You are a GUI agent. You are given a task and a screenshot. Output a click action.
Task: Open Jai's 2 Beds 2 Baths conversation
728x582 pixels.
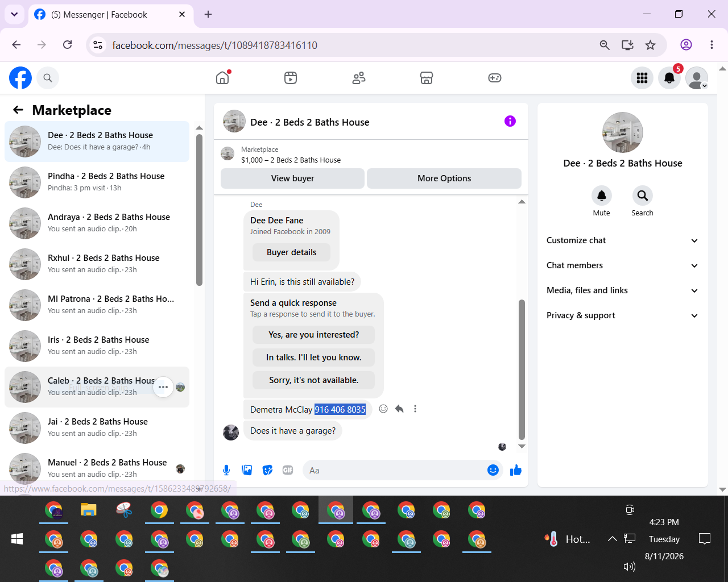[x=97, y=428]
